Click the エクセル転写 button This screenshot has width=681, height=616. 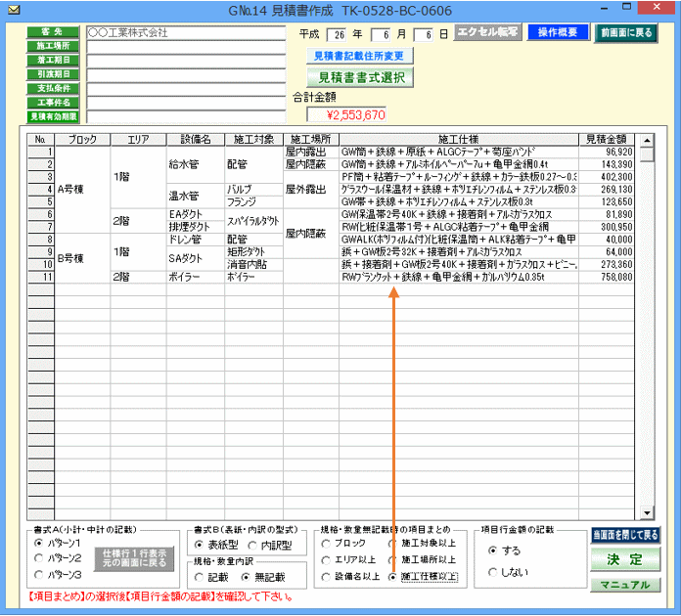click(487, 32)
